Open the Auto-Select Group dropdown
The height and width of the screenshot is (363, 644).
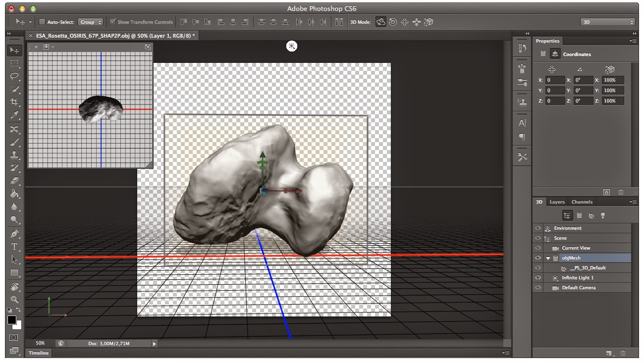coord(90,22)
